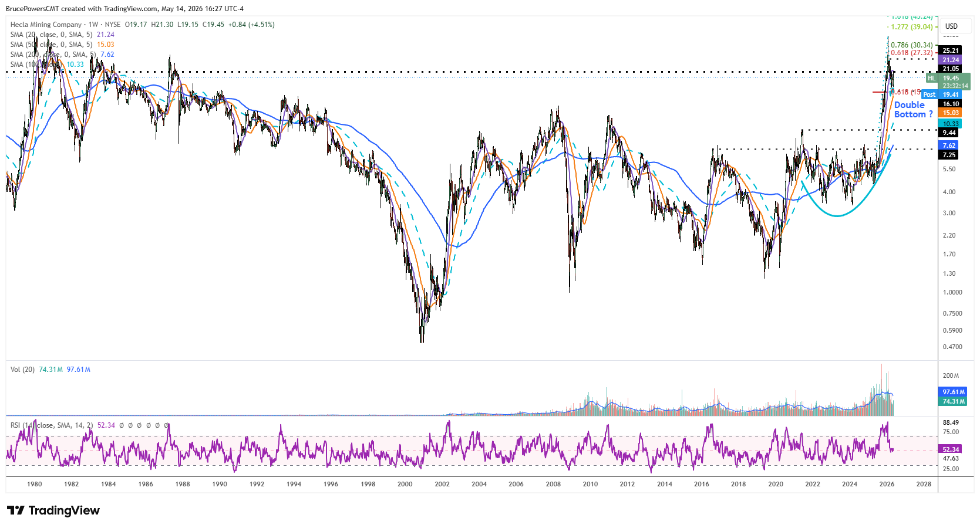Click the 2000 label on time axis

coord(405,484)
